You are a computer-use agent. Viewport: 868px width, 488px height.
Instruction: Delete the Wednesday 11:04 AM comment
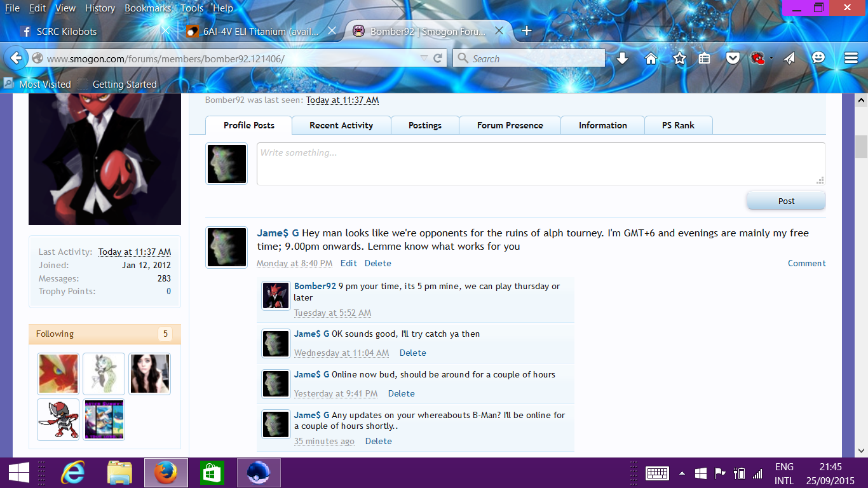click(413, 353)
